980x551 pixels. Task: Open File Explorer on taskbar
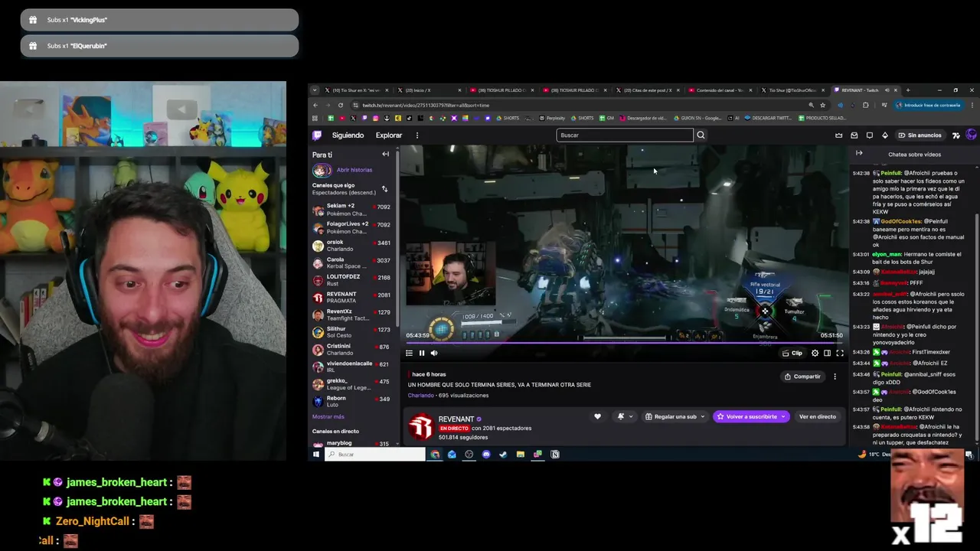pyautogui.click(x=521, y=455)
